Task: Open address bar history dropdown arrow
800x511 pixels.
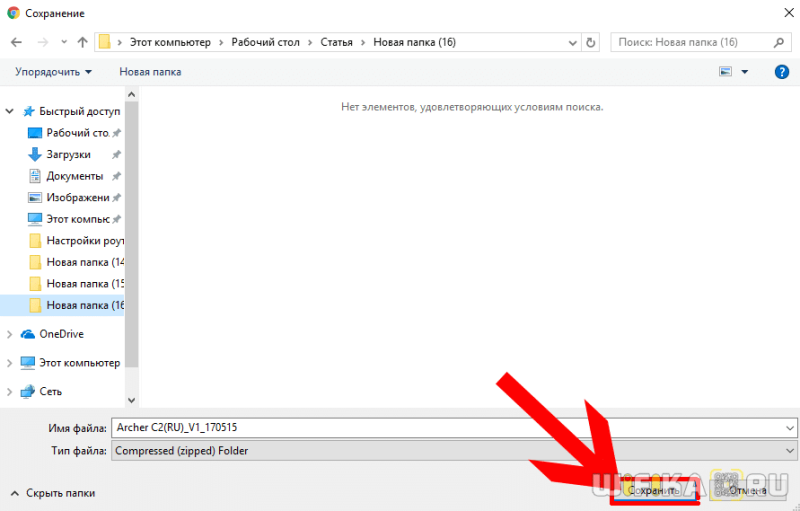Action: [572, 43]
